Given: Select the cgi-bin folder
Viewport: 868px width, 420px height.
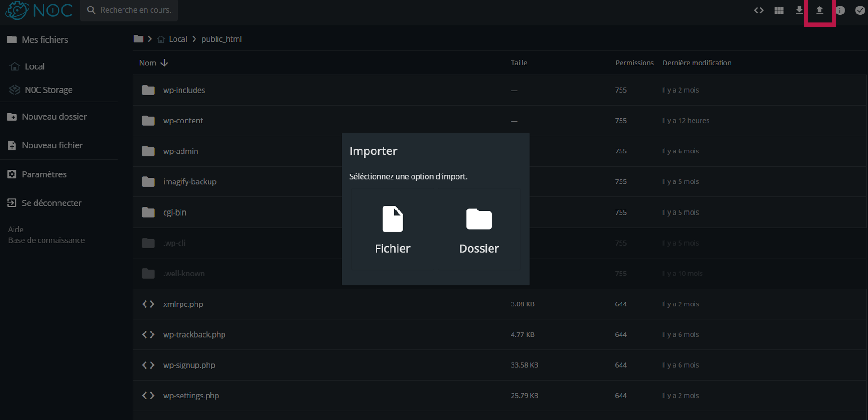Looking at the screenshot, I should point(499,212).
